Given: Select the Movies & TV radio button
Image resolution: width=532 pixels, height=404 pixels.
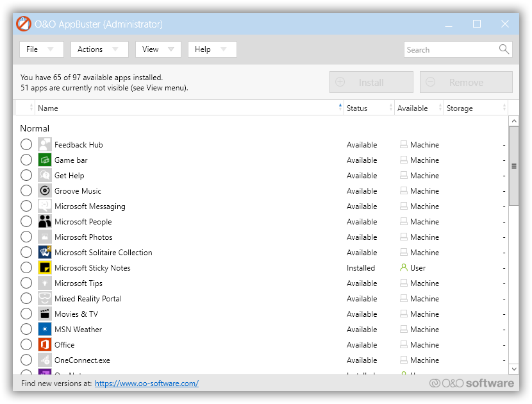Looking at the screenshot, I should tap(26, 314).
